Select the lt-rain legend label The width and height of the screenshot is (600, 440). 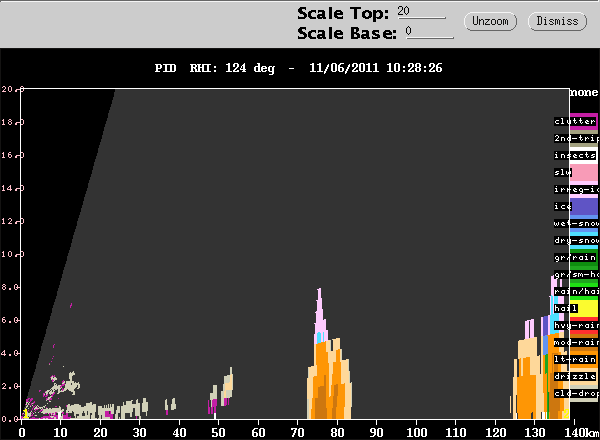575,360
